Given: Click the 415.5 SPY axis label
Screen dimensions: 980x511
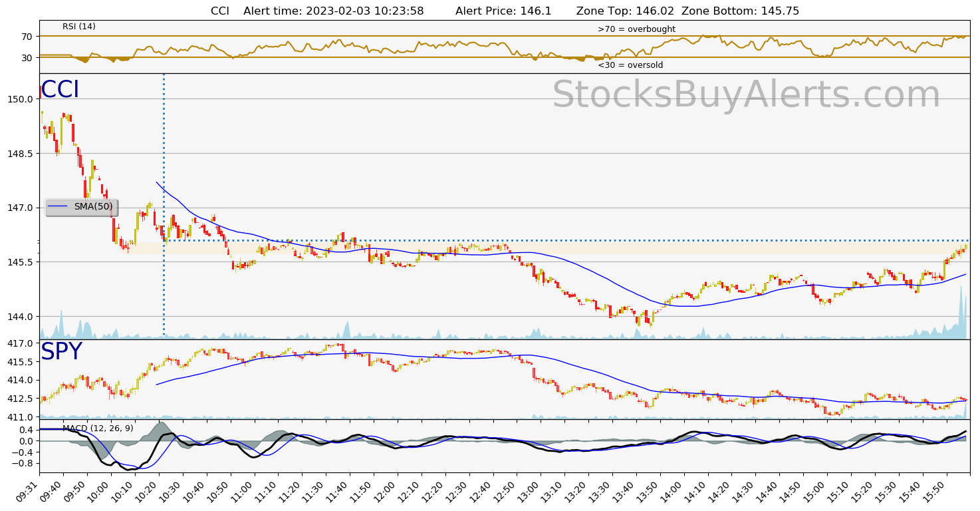Looking at the screenshot, I should point(20,362).
